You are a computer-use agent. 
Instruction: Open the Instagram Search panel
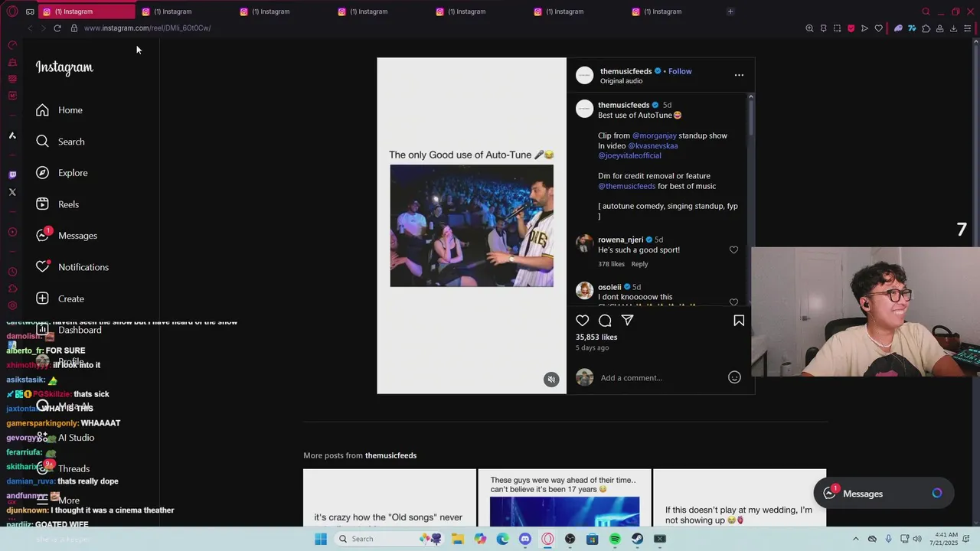click(x=60, y=142)
